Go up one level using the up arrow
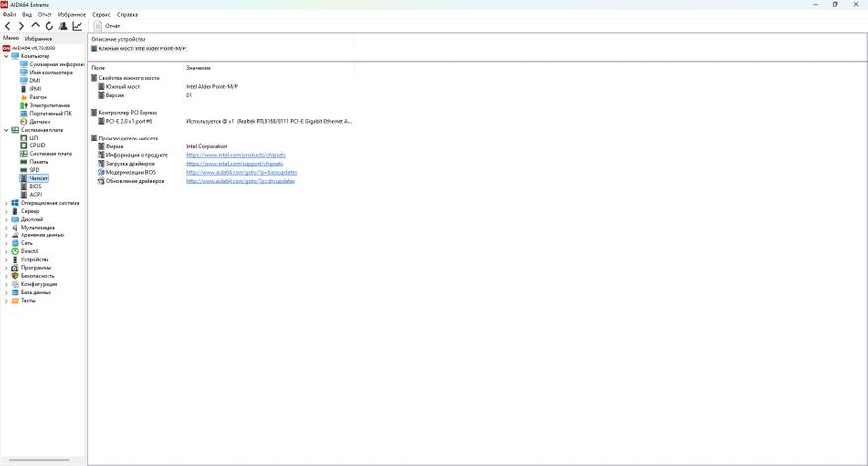This screenshot has width=868, height=466. click(x=36, y=26)
